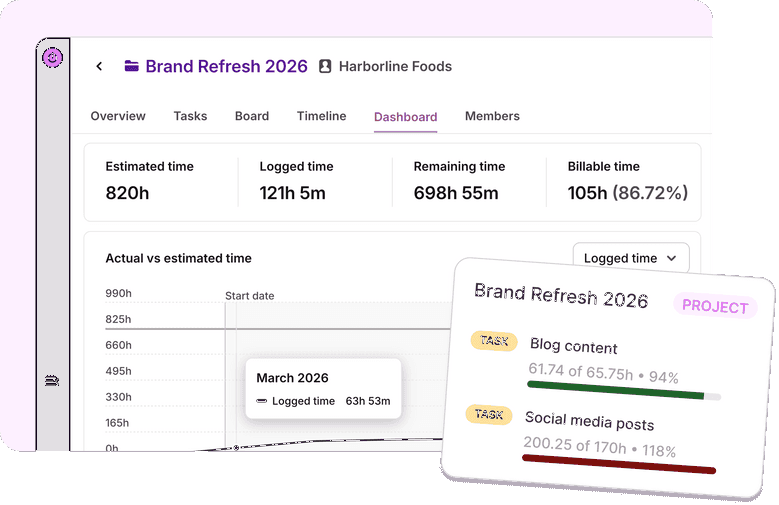The width and height of the screenshot is (779, 505).
Task: Click the 200.25 of 170h • 118% text
Action: (x=599, y=447)
